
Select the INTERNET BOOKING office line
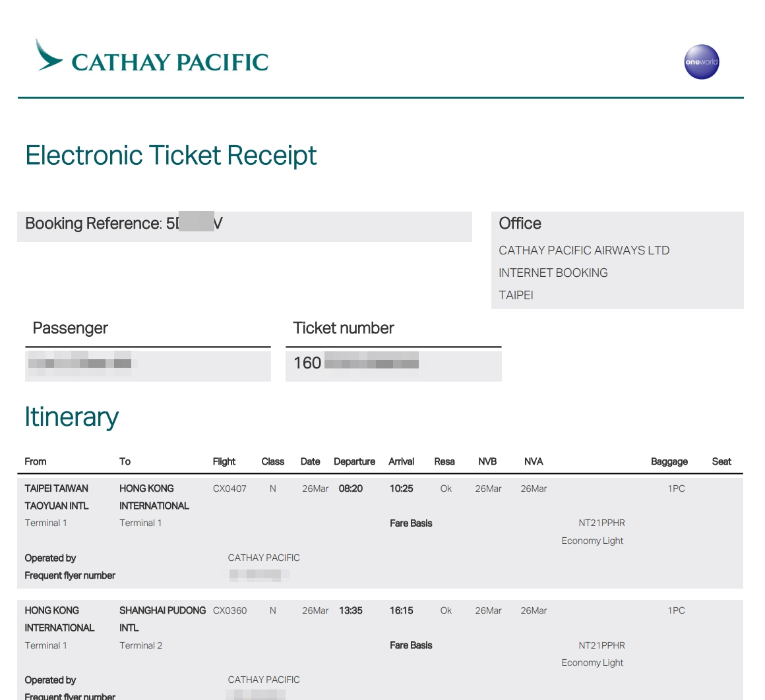553,273
